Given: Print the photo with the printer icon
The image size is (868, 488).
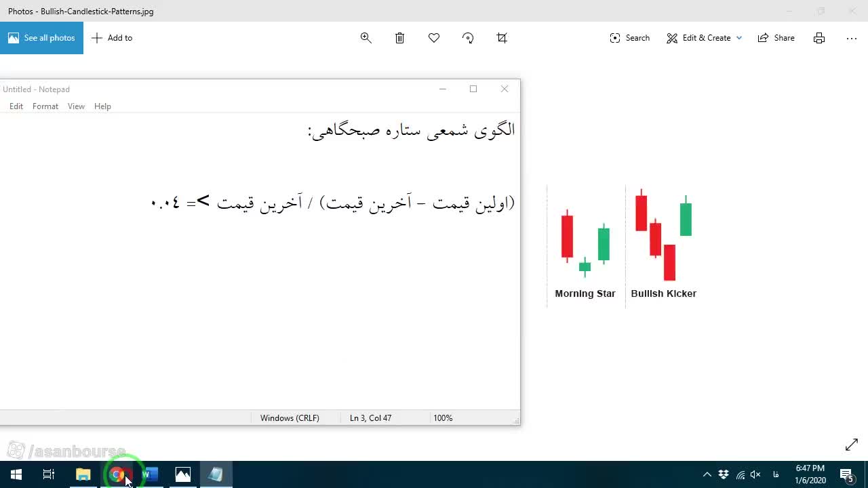Looking at the screenshot, I should tap(819, 38).
